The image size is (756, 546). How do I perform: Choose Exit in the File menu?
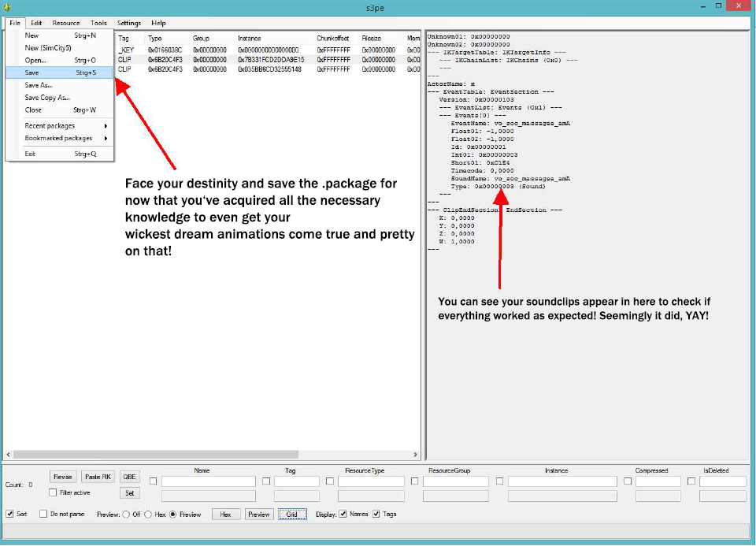pyautogui.click(x=60, y=154)
